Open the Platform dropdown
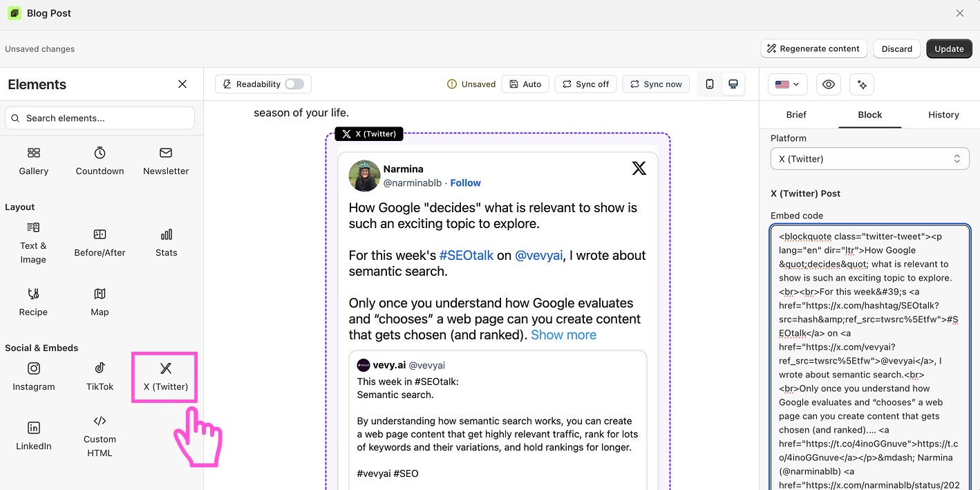The image size is (980, 490). click(869, 159)
